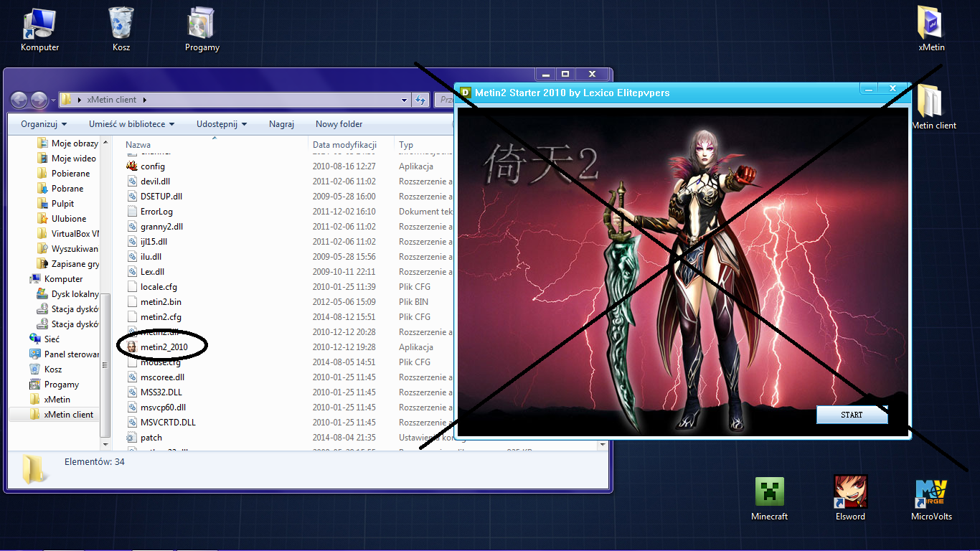Open Pobierane in navigation pane
This screenshot has height=551, width=980.
click(x=64, y=174)
